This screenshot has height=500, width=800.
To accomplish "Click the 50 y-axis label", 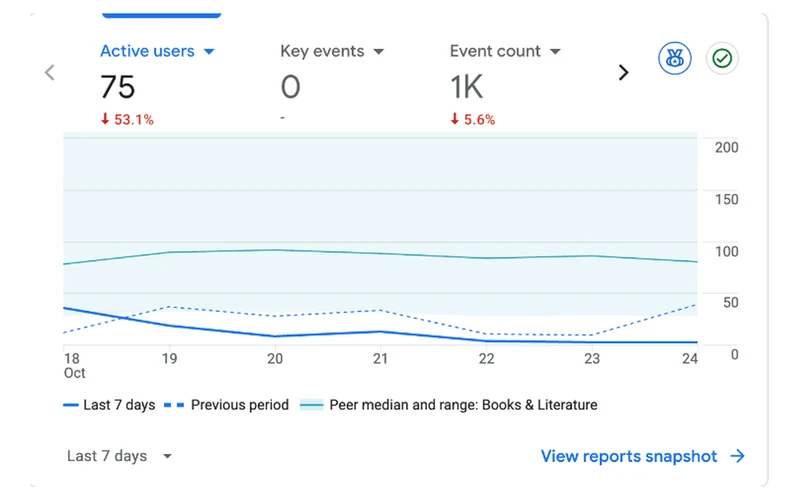I will click(731, 302).
